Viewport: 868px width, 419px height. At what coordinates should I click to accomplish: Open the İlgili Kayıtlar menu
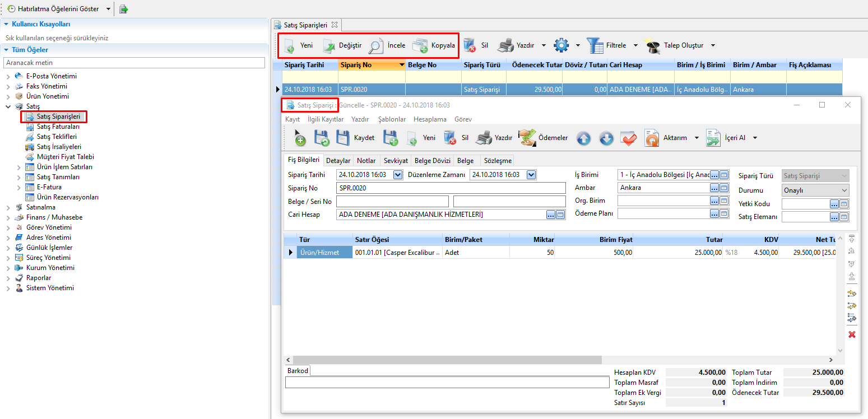(x=326, y=119)
